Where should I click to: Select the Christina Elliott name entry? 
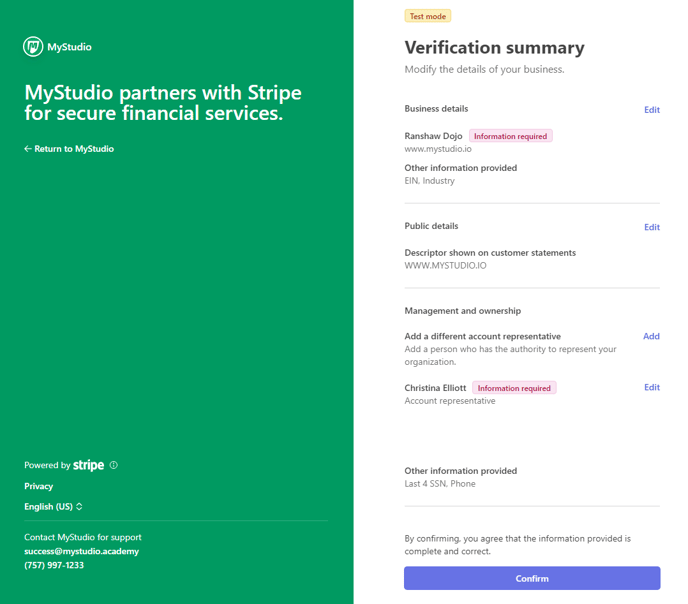(x=435, y=388)
